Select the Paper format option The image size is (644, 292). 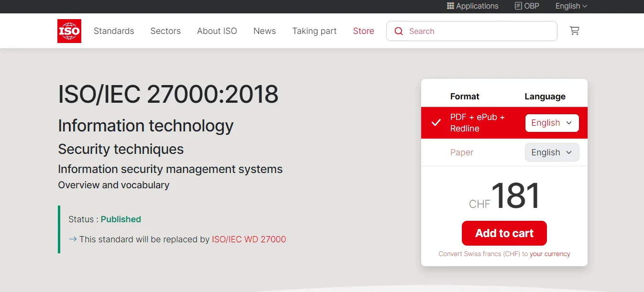click(462, 152)
